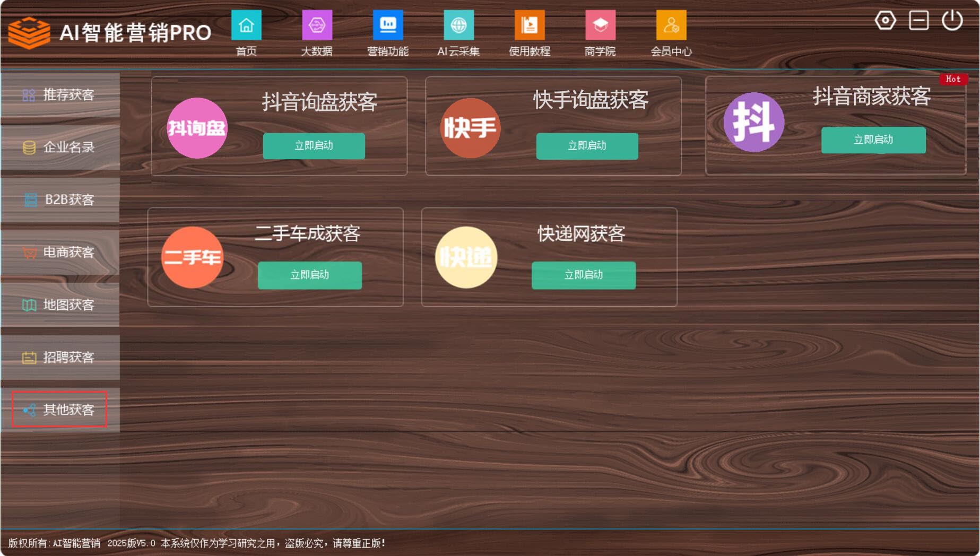
Task: Start 抖音询盘获客 with 立即启动
Action: (x=314, y=146)
